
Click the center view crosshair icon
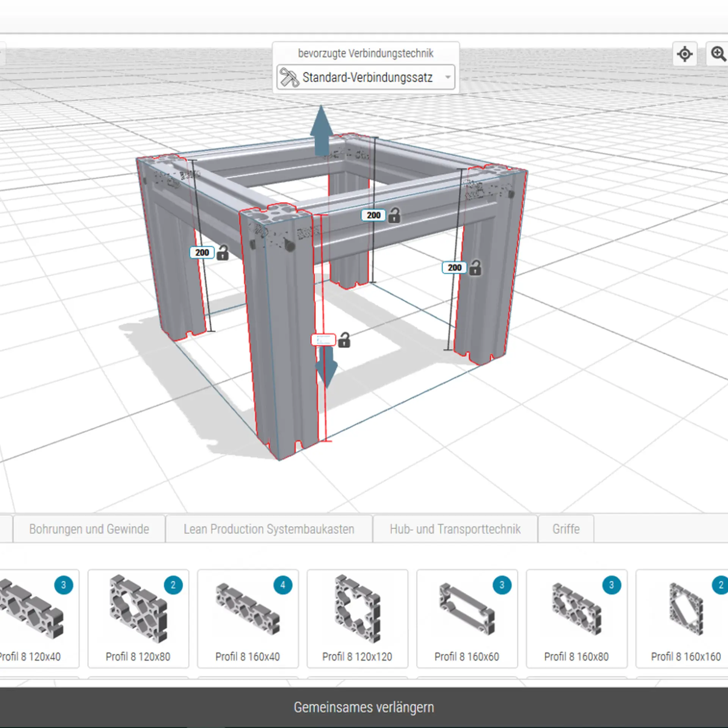(684, 54)
